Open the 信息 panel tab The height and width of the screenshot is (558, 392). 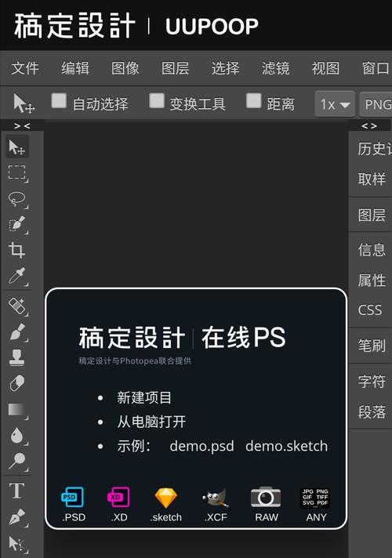(372, 249)
